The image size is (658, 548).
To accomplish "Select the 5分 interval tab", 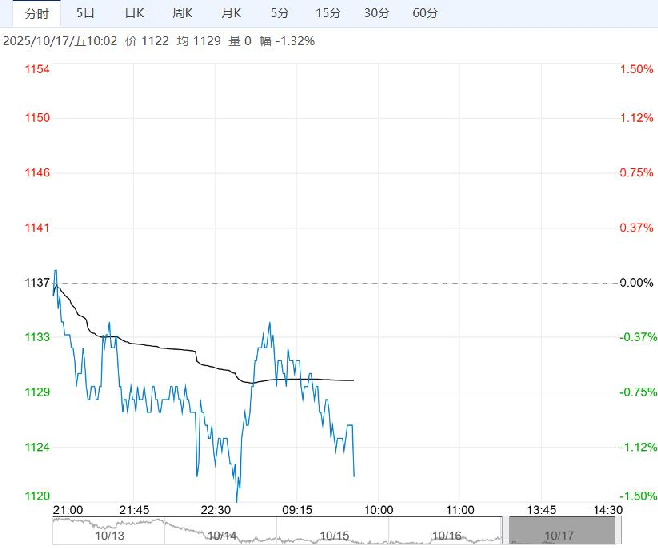I will tap(280, 13).
